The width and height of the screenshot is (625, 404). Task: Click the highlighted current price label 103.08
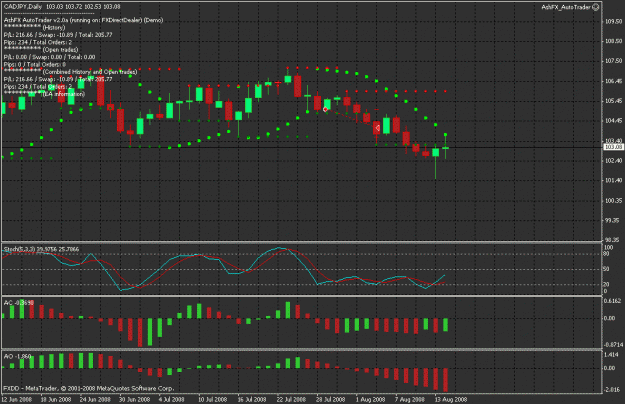point(613,147)
